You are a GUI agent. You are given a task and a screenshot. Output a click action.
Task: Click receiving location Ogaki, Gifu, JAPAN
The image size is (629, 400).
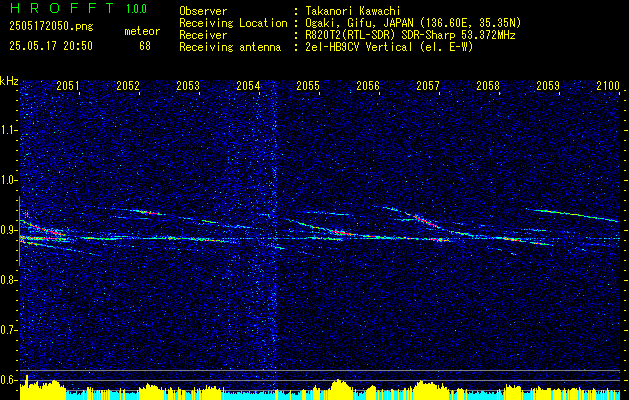(x=359, y=23)
